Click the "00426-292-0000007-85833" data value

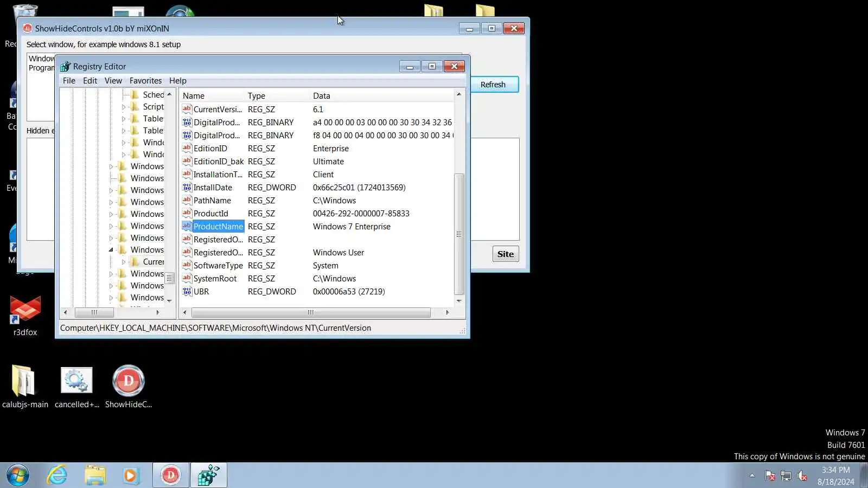(x=361, y=214)
